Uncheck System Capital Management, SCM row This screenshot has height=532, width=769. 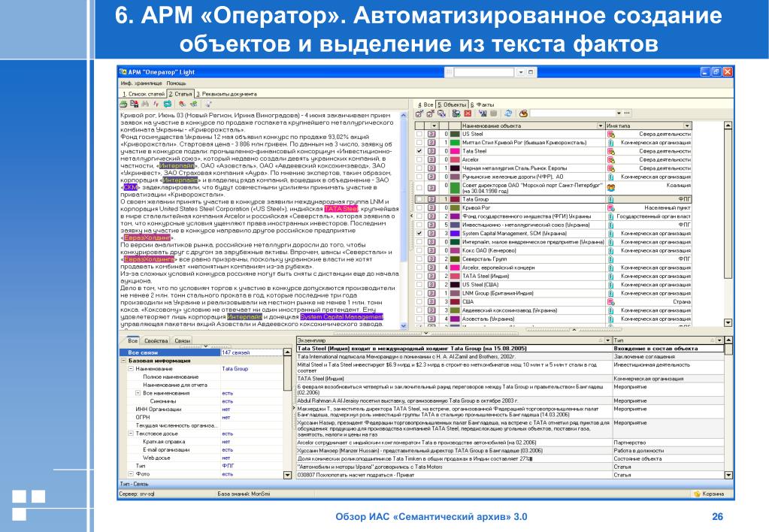419,234
